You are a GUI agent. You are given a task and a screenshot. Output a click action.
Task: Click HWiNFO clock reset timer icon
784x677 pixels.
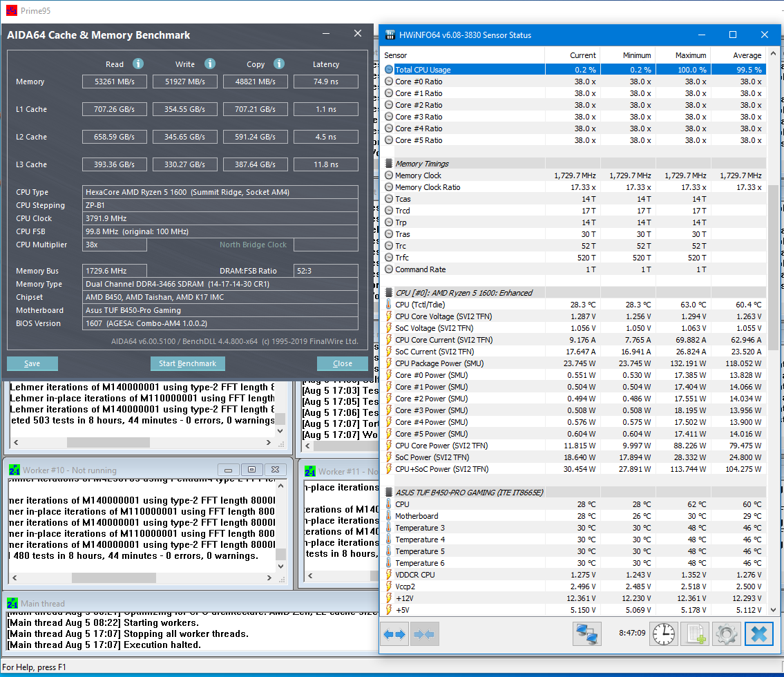point(664,634)
